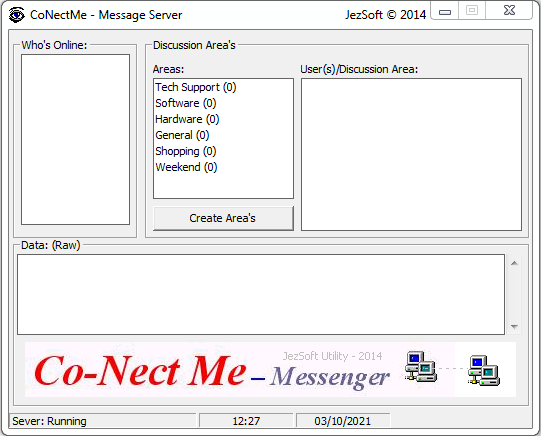Click inside the Who's Online list
The image size is (541, 436).
[75, 139]
